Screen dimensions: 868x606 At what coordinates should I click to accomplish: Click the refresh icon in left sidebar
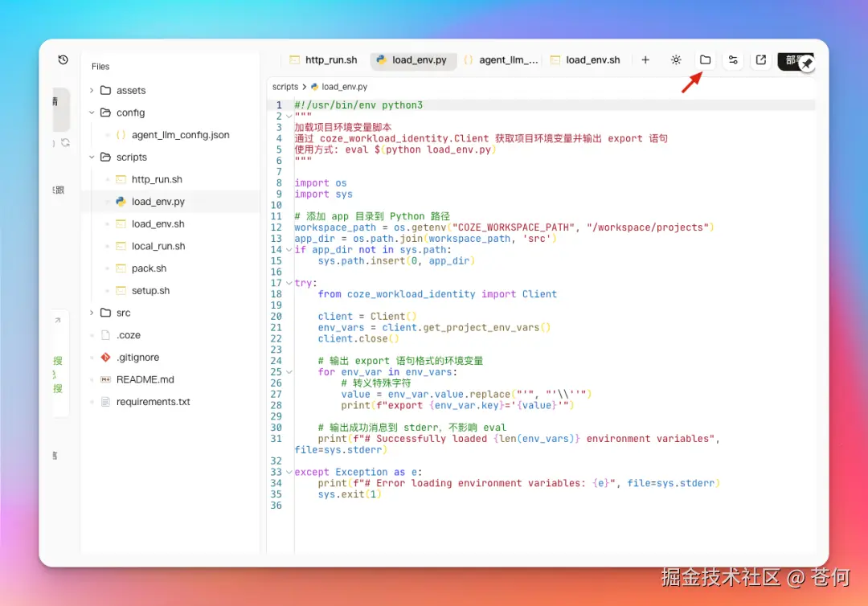[65, 142]
